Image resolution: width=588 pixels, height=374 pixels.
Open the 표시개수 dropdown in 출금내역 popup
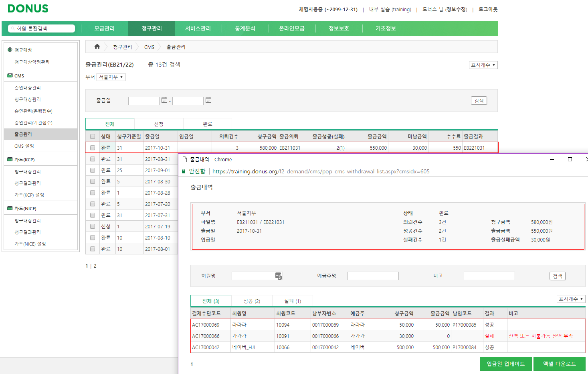(x=571, y=299)
